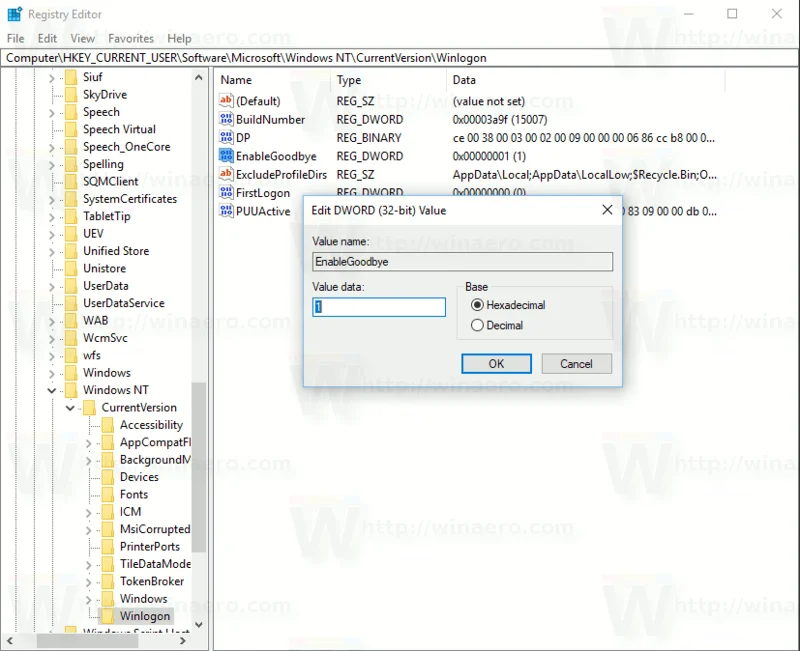Click the UEV folder icon
The image size is (800, 651).
72,233
